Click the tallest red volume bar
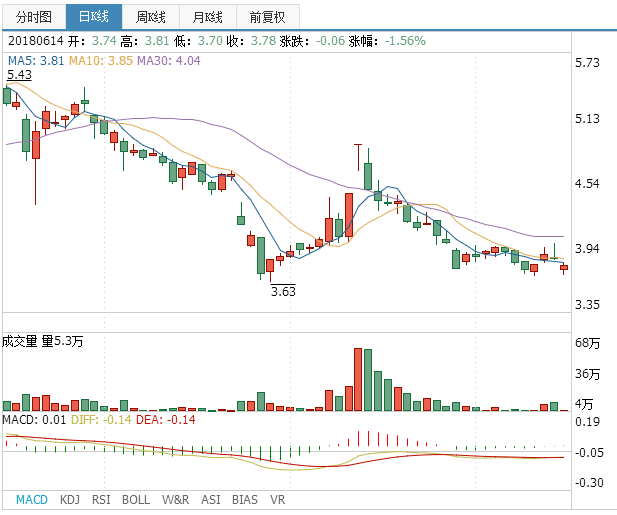The image size is (617, 515). (x=358, y=380)
